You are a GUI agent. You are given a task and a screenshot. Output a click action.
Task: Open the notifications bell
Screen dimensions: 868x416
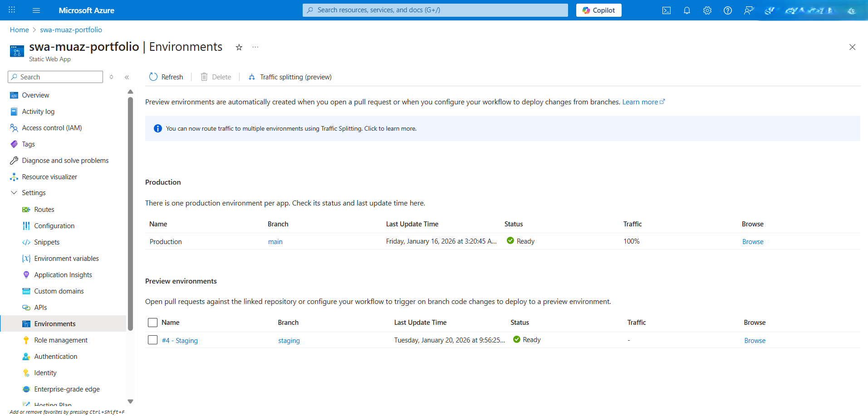(687, 10)
